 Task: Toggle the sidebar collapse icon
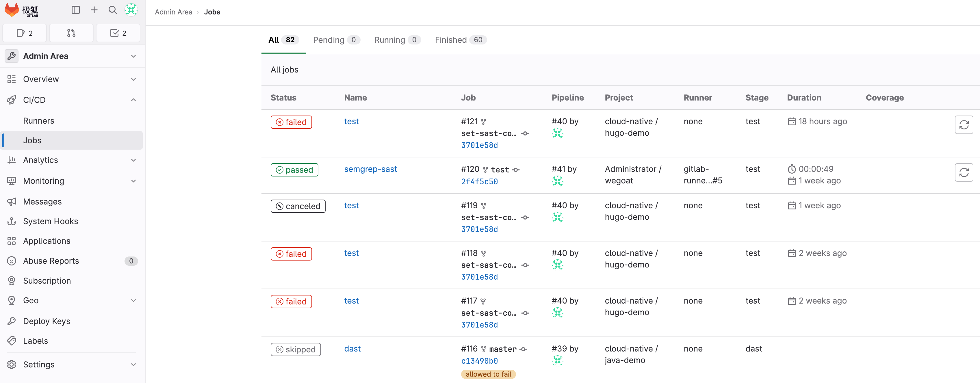click(75, 10)
